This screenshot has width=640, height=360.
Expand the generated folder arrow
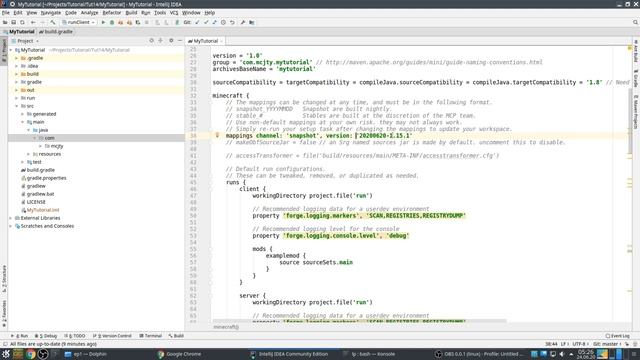tap(22, 114)
